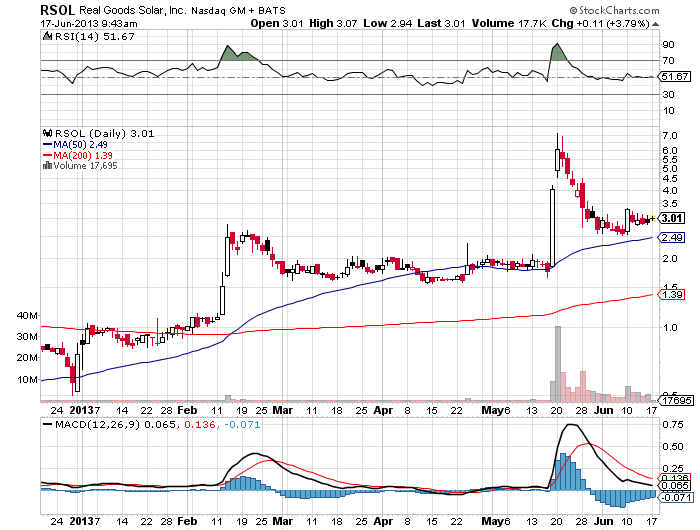Click the MA(50) price tag 2.49
The image size is (700, 530).
671,238
